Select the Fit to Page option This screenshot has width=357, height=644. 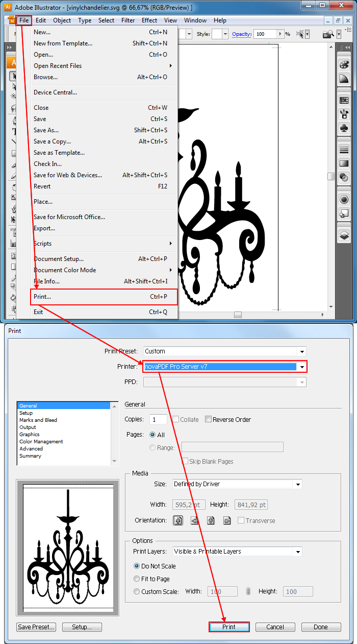click(137, 579)
